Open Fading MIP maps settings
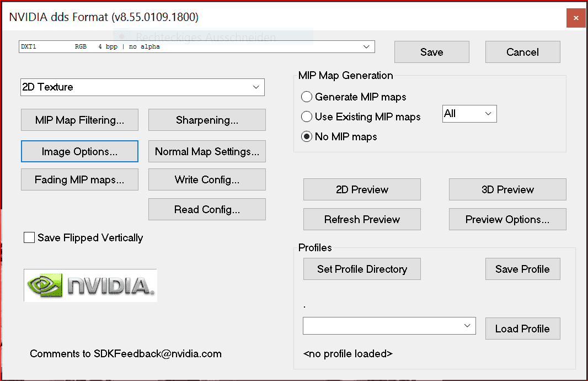 pyautogui.click(x=79, y=179)
